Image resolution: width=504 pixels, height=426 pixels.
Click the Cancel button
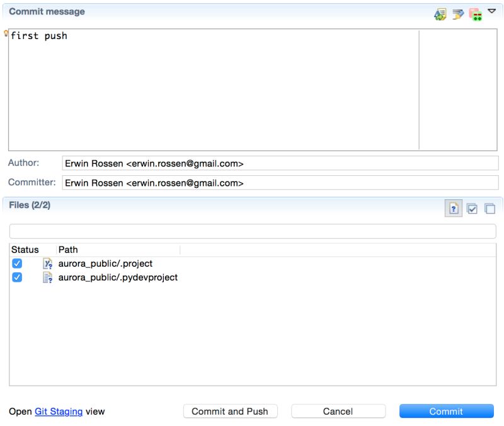(338, 411)
